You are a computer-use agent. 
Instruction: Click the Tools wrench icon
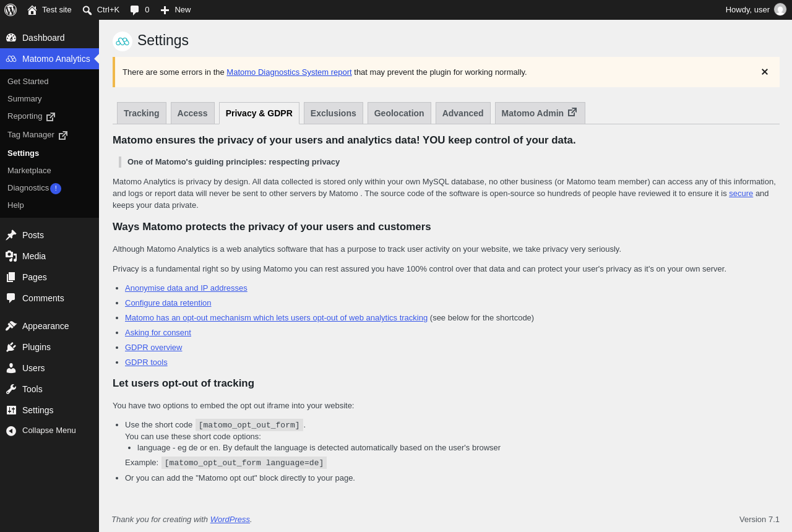11,389
